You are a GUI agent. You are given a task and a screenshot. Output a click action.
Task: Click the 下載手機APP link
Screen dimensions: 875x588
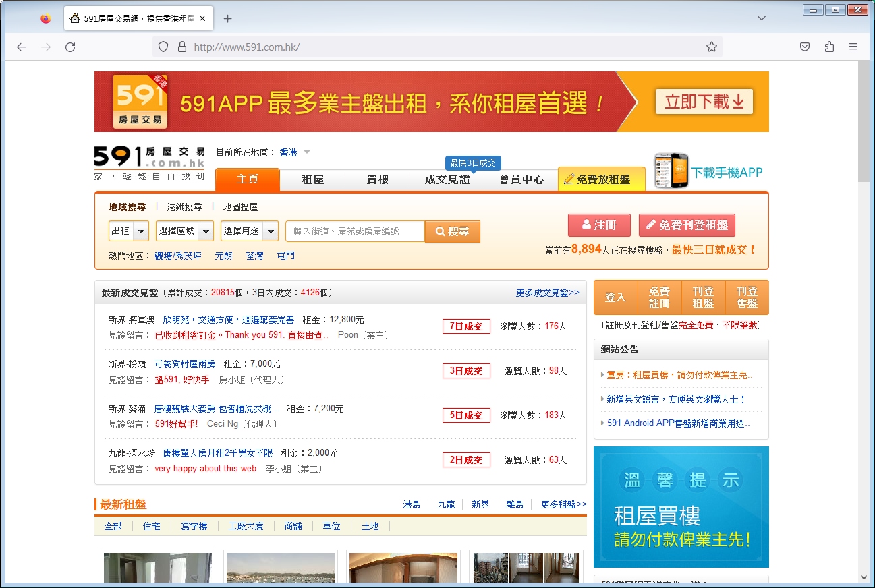pyautogui.click(x=727, y=173)
